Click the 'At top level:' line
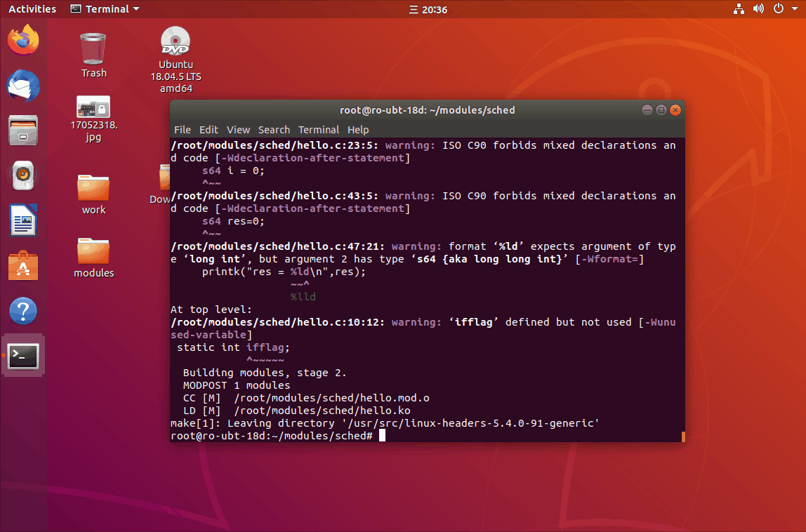 (211, 310)
